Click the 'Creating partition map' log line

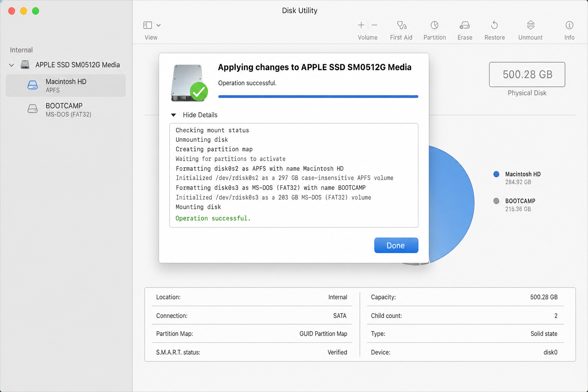click(x=214, y=149)
